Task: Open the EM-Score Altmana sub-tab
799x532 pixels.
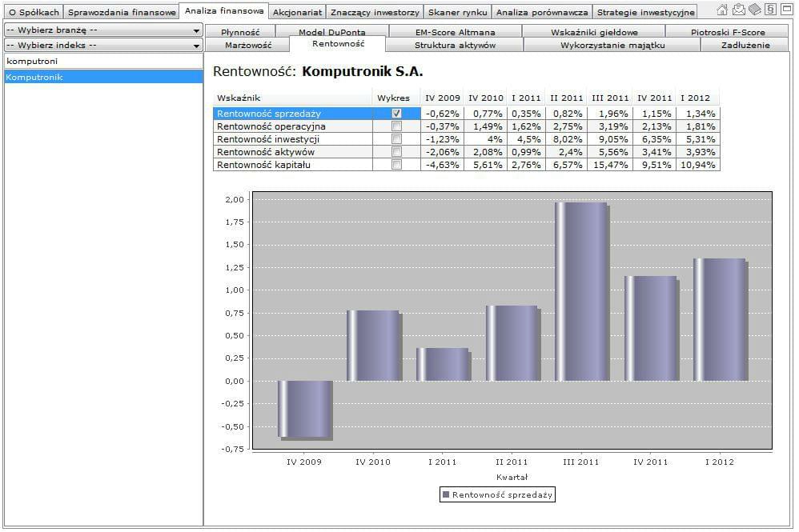Action: point(455,32)
